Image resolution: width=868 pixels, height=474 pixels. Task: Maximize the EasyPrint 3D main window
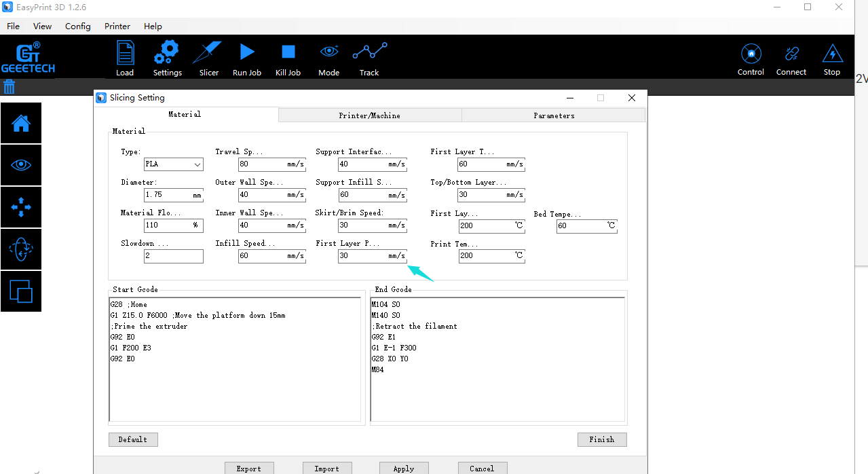[808, 7]
